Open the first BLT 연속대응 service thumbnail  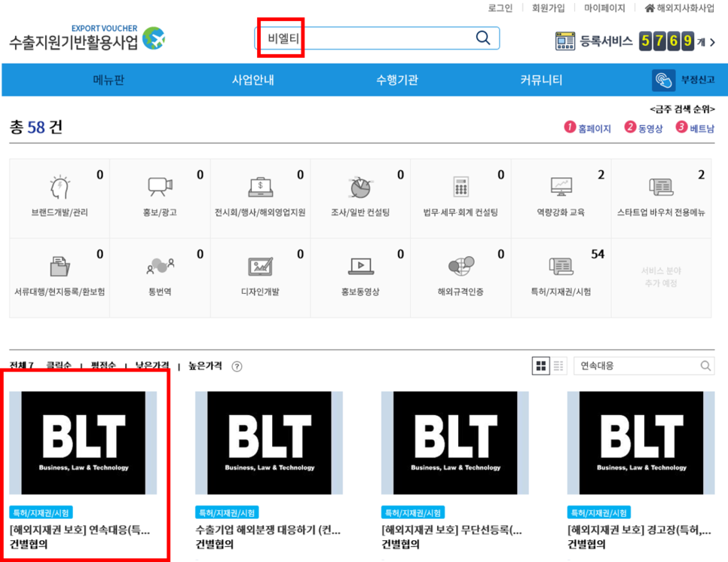(85, 442)
